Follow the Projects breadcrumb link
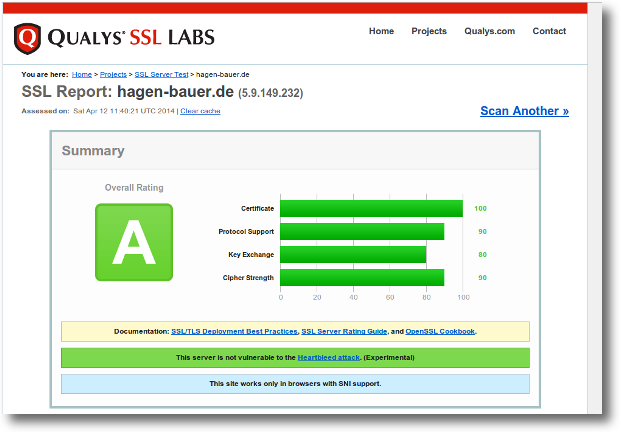 tap(113, 75)
